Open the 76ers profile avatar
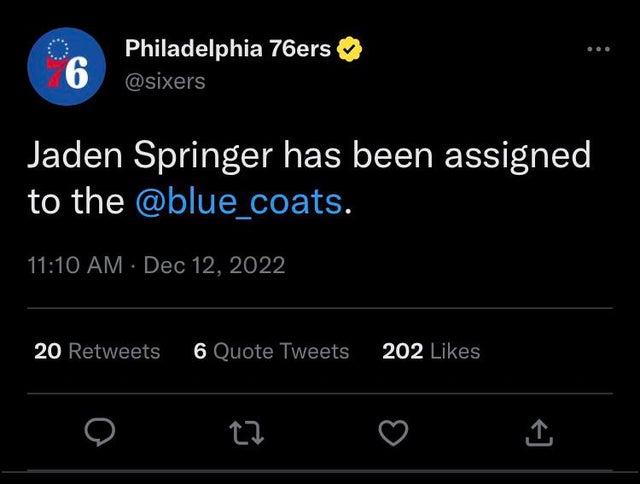 [x=66, y=67]
